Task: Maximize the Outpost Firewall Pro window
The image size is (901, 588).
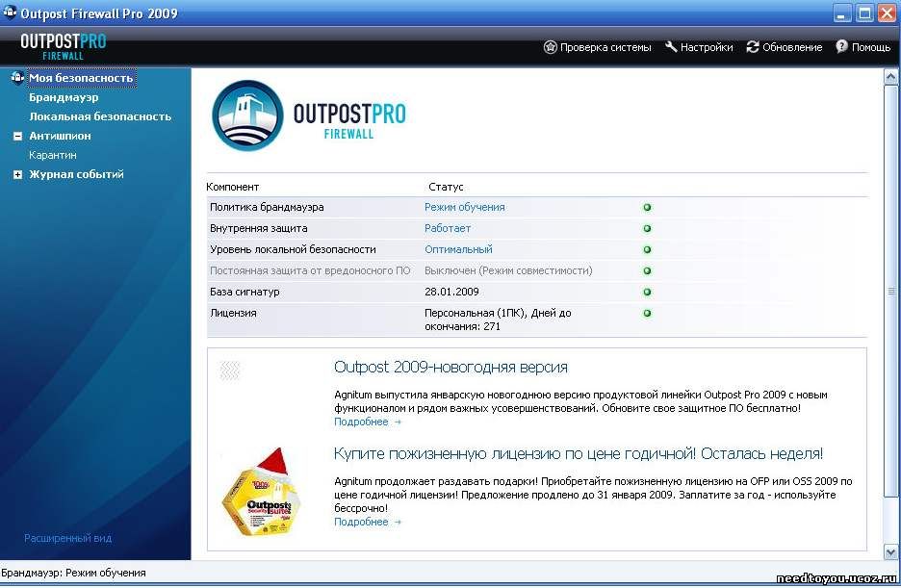Action: pos(864,13)
